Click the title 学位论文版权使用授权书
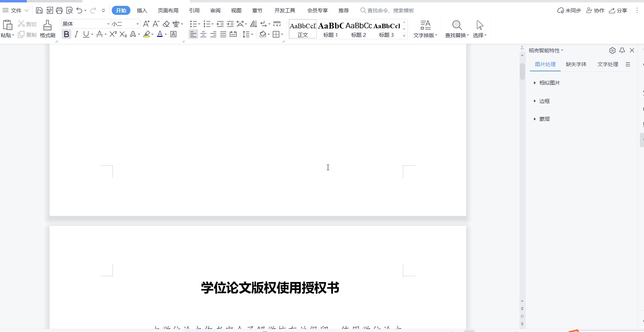 click(x=270, y=288)
